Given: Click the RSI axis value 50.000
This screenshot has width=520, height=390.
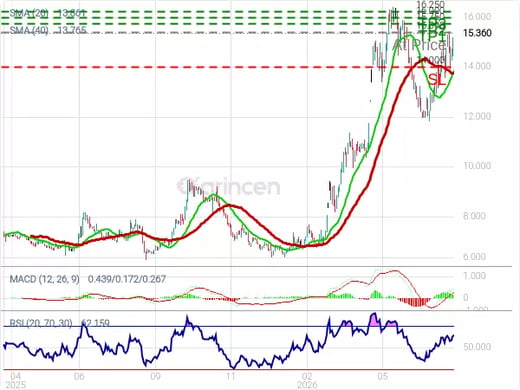Looking at the screenshot, I should point(477,347).
